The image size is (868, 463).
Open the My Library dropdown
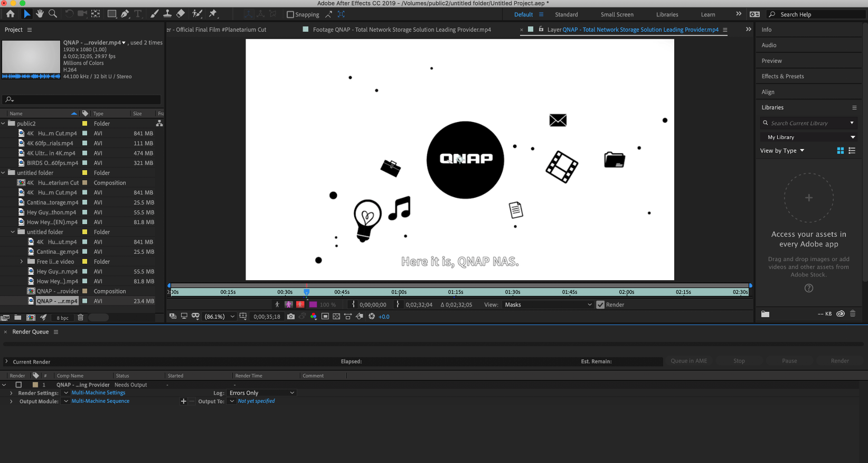808,137
